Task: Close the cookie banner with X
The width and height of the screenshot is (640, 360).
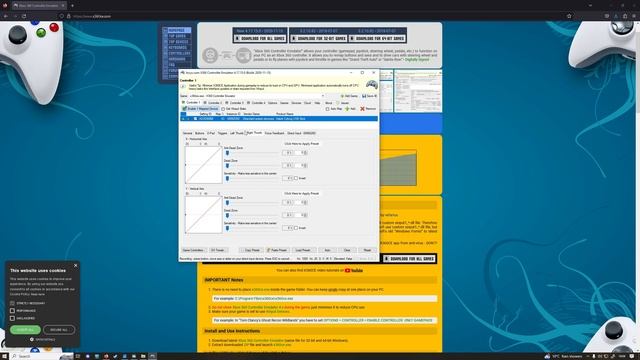Action: 76,265
